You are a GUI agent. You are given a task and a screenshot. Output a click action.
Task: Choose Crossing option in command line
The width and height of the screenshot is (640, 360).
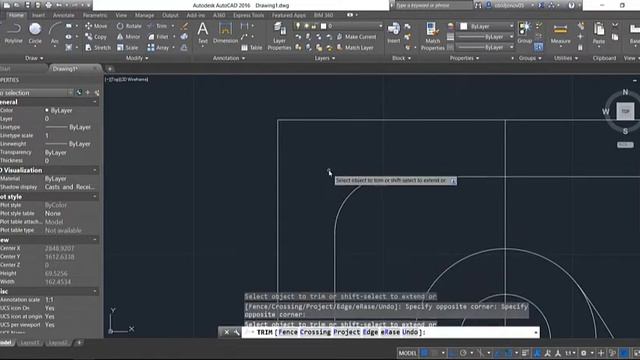(315, 332)
